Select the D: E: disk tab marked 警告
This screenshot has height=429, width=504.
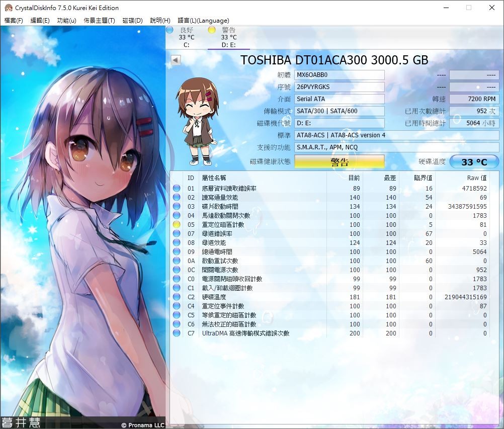pyautogui.click(x=228, y=37)
